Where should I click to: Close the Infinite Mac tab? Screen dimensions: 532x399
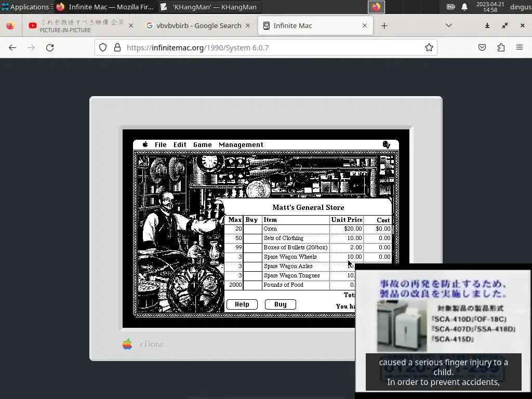coord(365,26)
